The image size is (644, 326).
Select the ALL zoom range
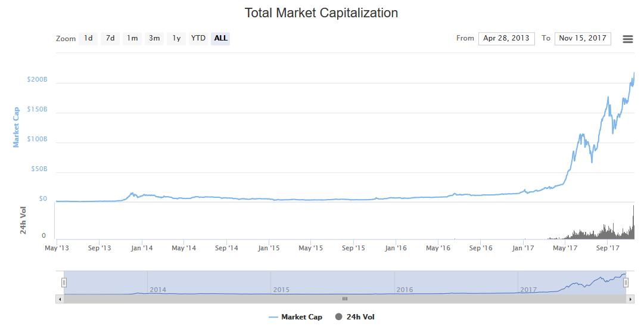pyautogui.click(x=220, y=39)
